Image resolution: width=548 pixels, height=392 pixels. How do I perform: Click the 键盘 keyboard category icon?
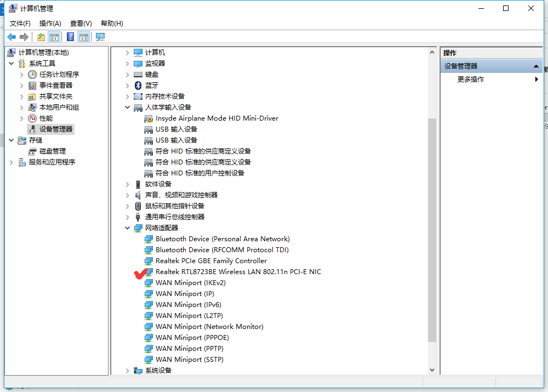(138, 75)
